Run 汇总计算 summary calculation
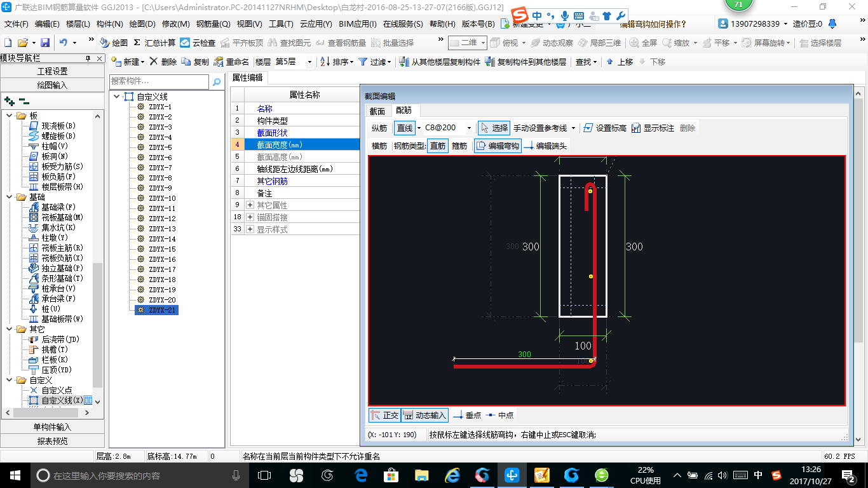Screen dimensions: 868x488 coord(154,43)
